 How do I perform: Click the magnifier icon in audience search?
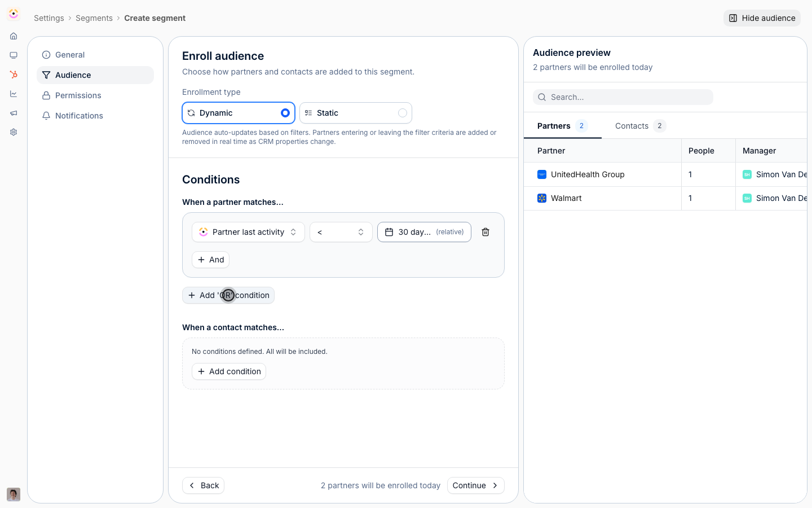[542, 97]
